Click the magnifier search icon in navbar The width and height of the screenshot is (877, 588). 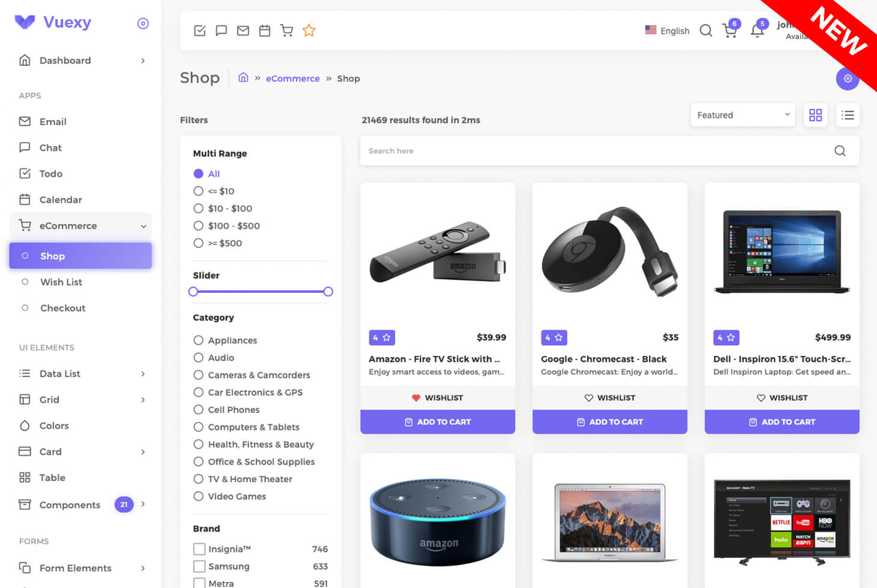(706, 30)
